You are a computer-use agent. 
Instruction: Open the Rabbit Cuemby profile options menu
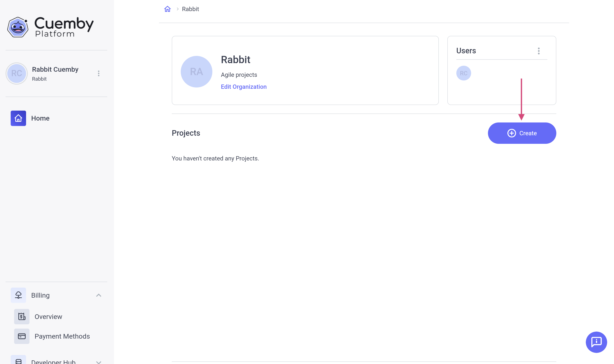[x=98, y=73]
